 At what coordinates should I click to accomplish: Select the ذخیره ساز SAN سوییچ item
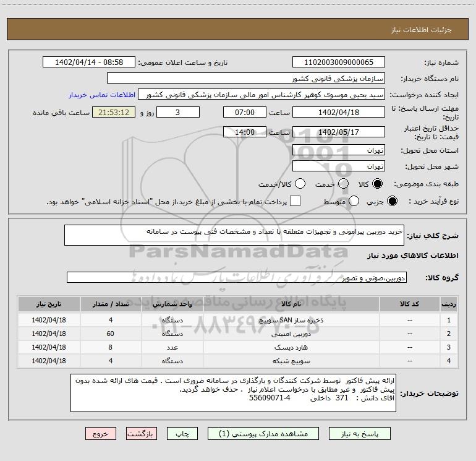291,320
